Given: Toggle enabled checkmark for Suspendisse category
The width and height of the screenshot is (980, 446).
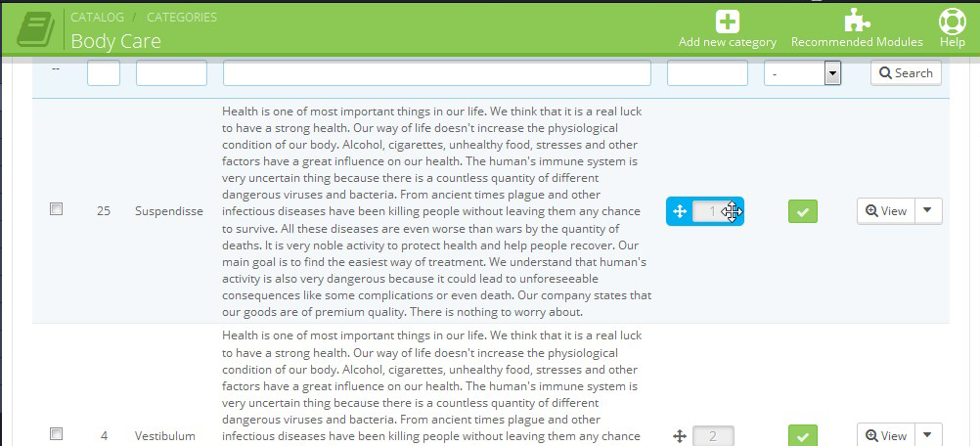Looking at the screenshot, I should (x=803, y=211).
